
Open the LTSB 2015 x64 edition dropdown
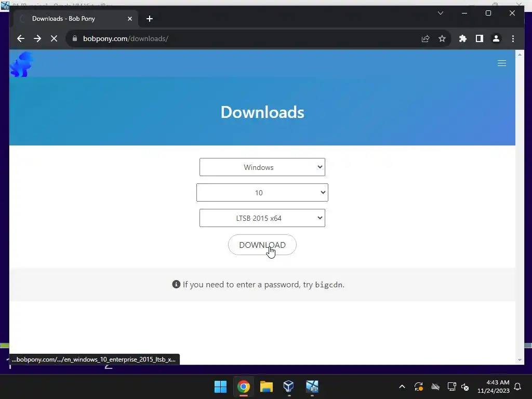(x=262, y=218)
